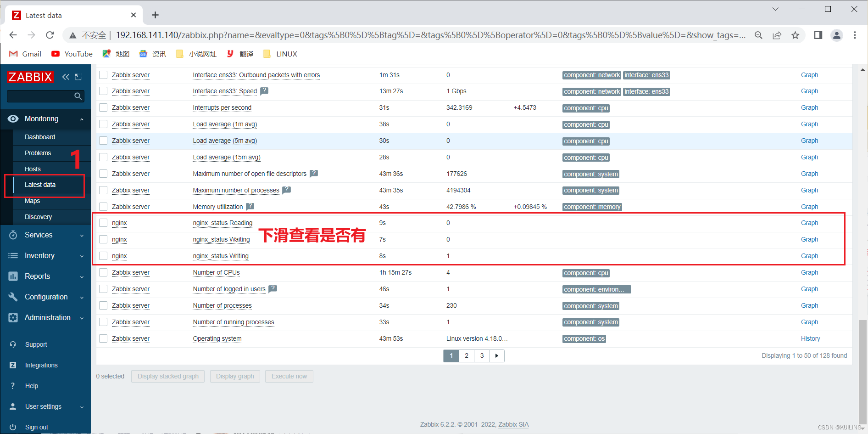The image size is (868, 434).
Task: Open the Gmail bookmark
Action: 25,54
